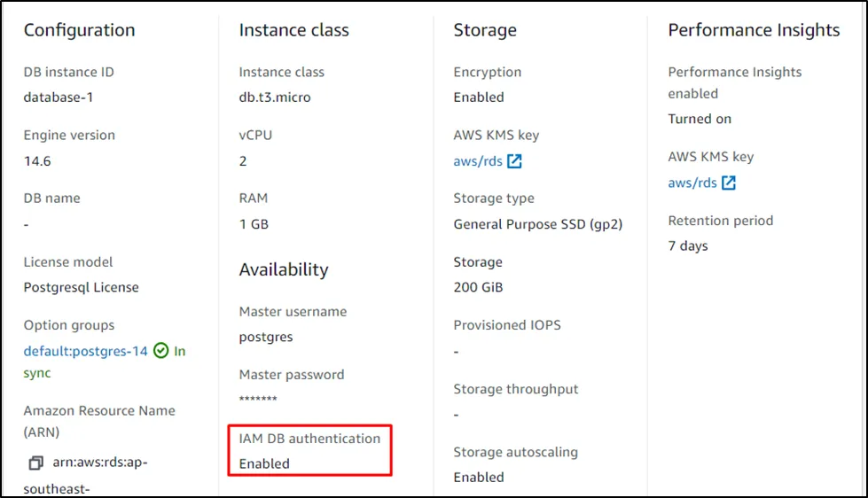Click the green In sync status icon
The width and height of the screenshot is (868, 498).
click(x=160, y=351)
